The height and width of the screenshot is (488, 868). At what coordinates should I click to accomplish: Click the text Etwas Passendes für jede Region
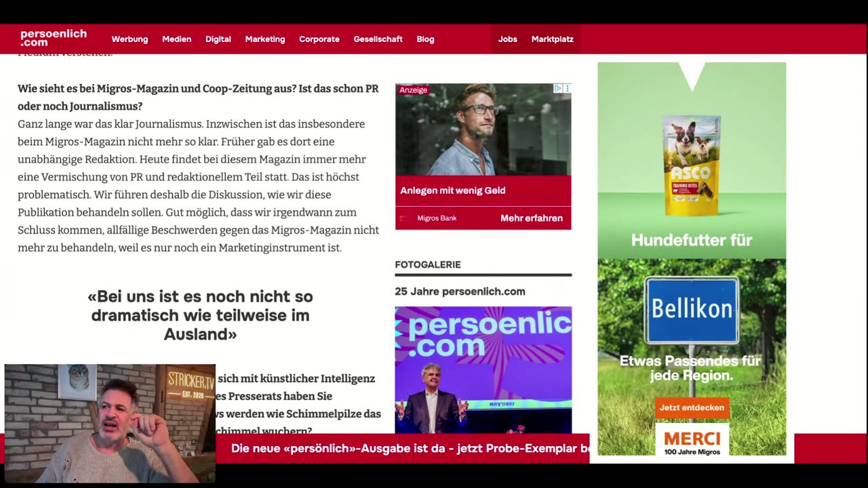tap(692, 368)
